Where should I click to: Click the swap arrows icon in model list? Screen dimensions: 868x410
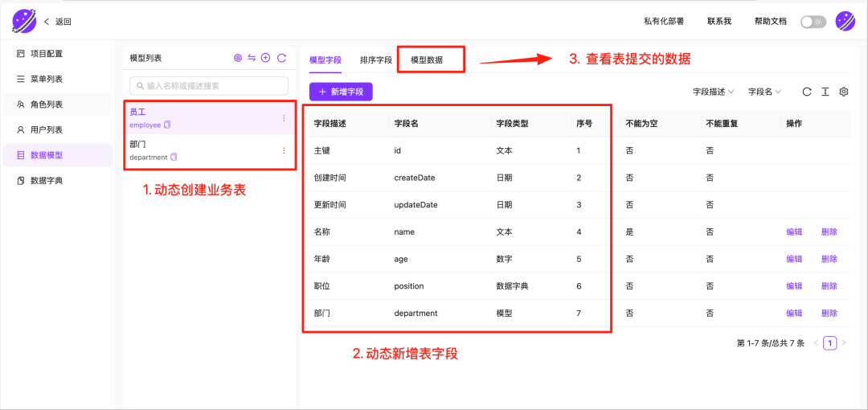click(252, 58)
